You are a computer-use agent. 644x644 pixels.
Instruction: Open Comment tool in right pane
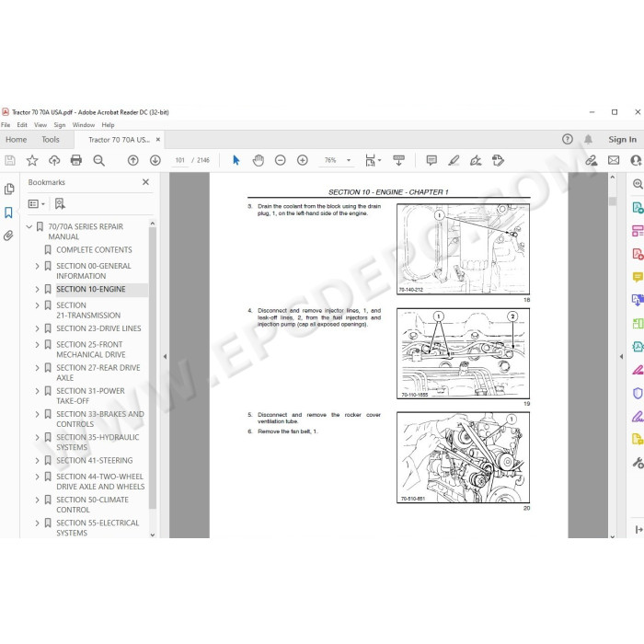pos(637,277)
